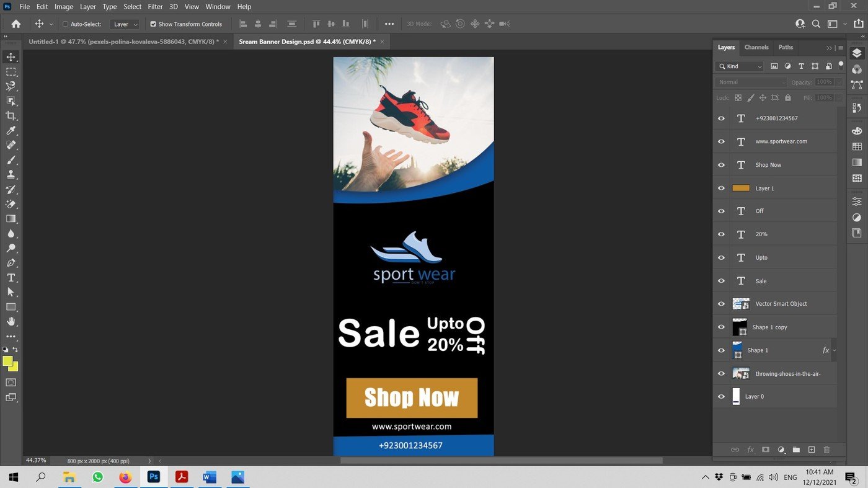Viewport: 868px width, 488px height.
Task: Open the Filter menu
Action: coord(154,7)
